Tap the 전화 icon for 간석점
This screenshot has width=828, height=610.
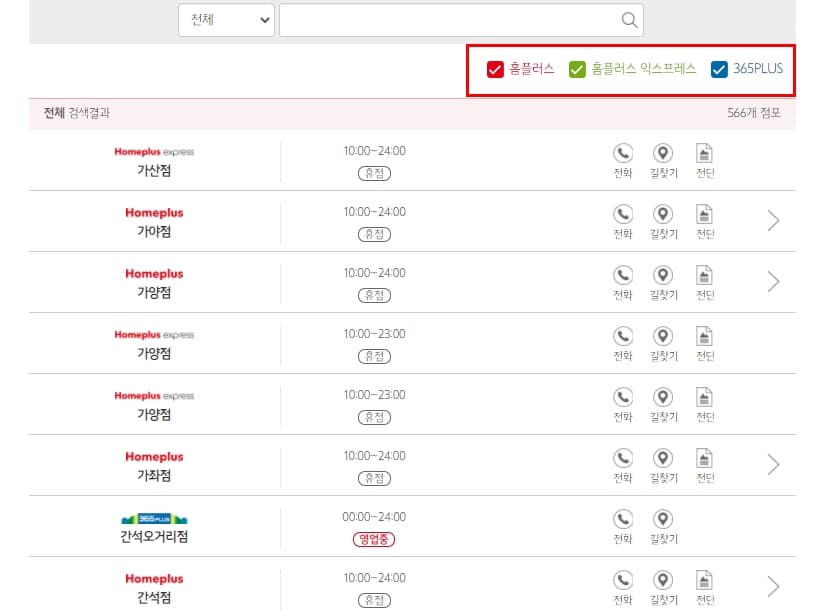(x=623, y=580)
